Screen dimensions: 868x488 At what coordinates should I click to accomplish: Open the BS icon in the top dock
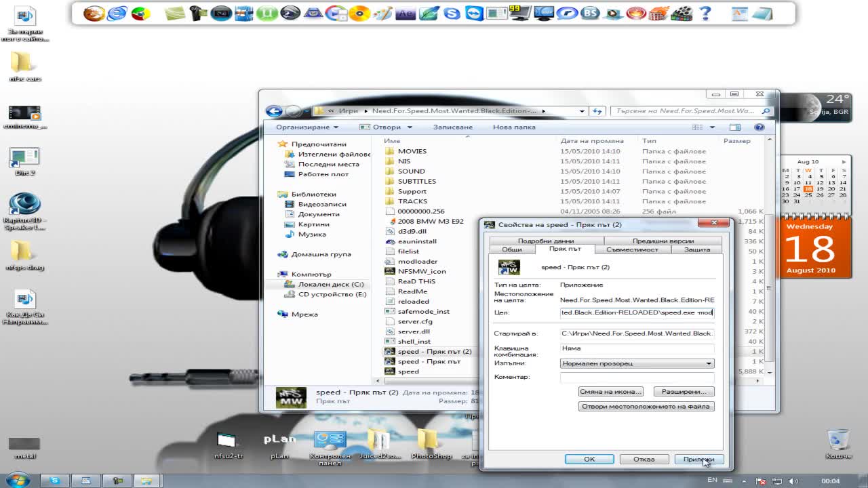coord(590,13)
